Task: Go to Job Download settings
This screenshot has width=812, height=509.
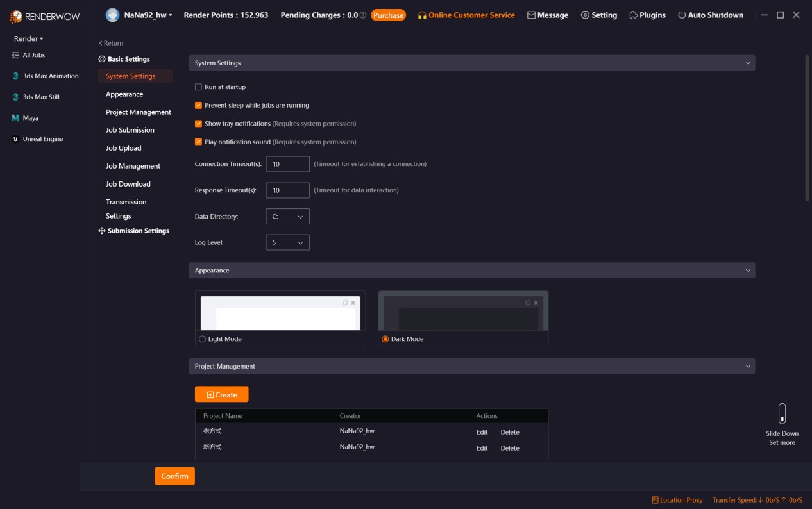Action: pos(128,184)
